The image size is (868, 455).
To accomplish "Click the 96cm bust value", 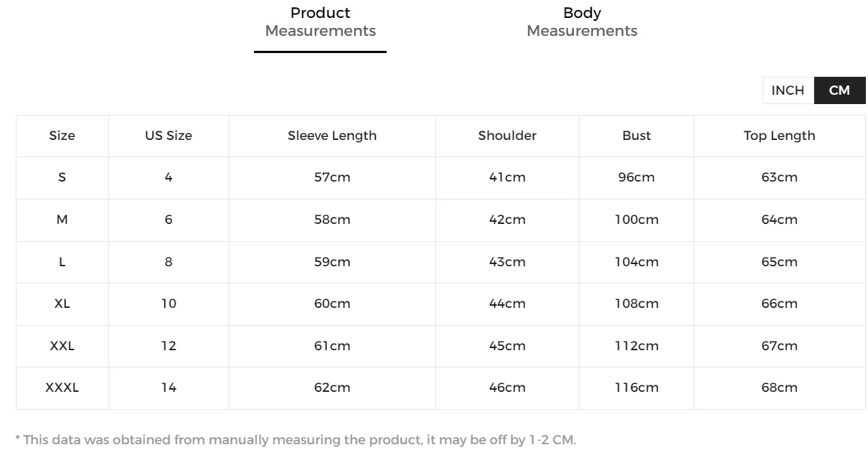I will 636,177.
